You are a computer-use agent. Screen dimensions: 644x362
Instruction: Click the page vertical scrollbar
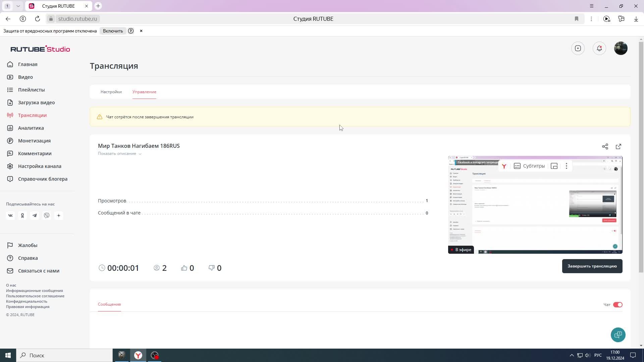(641, 157)
